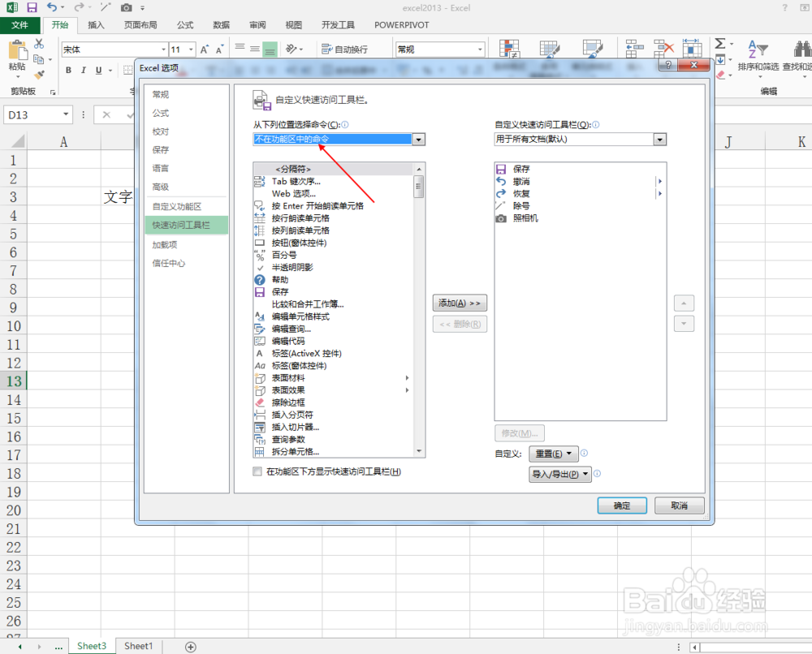Open the Add-ins category in Excel Options
This screenshot has height=654, width=812.
164,244
